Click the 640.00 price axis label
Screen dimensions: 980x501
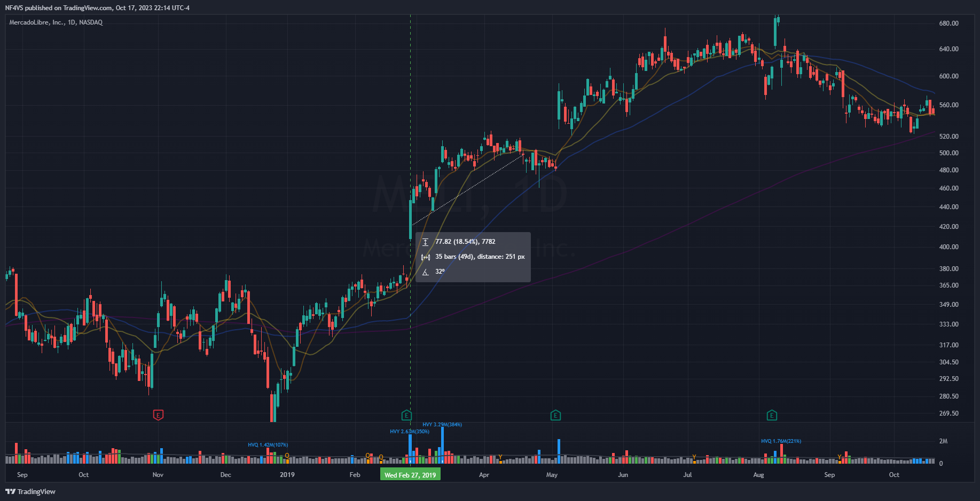[x=948, y=49]
